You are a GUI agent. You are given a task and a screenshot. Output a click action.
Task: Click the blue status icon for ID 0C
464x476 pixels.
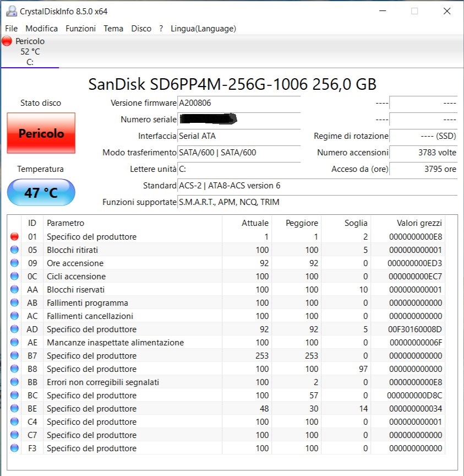point(14,276)
